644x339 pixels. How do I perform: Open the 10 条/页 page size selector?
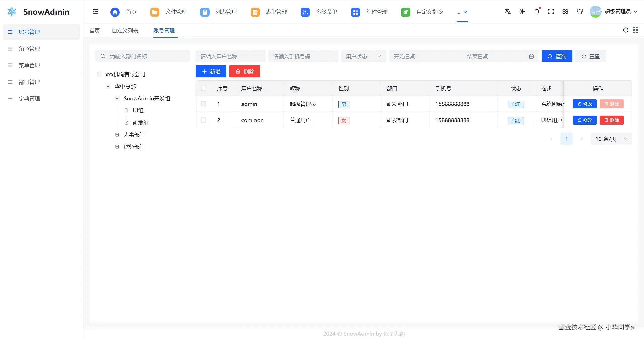pyautogui.click(x=611, y=139)
